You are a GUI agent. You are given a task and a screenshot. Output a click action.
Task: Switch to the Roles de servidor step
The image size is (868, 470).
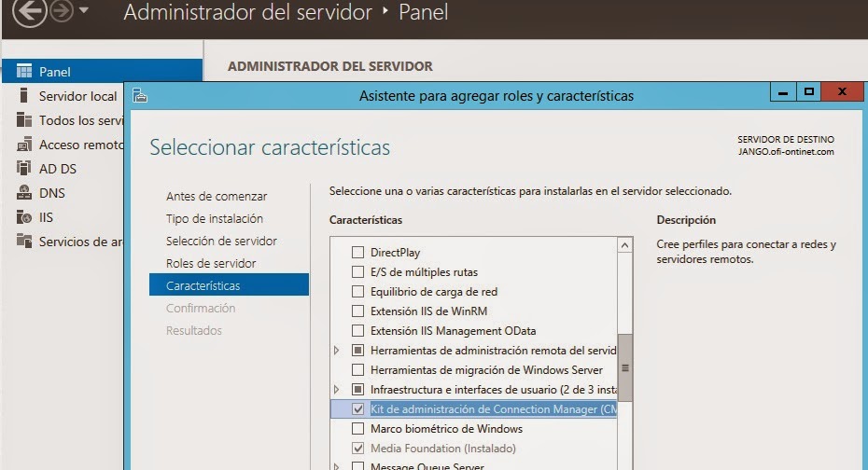point(211,264)
